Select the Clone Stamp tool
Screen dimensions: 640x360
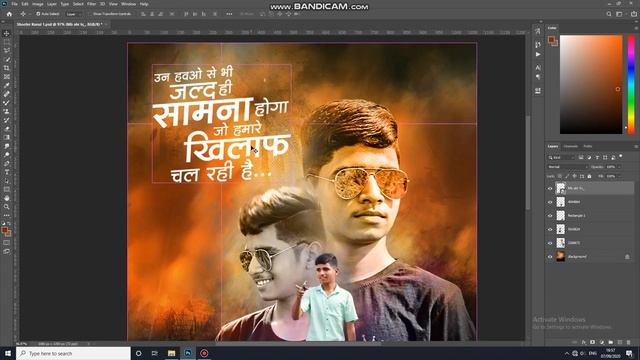[x=7, y=111]
